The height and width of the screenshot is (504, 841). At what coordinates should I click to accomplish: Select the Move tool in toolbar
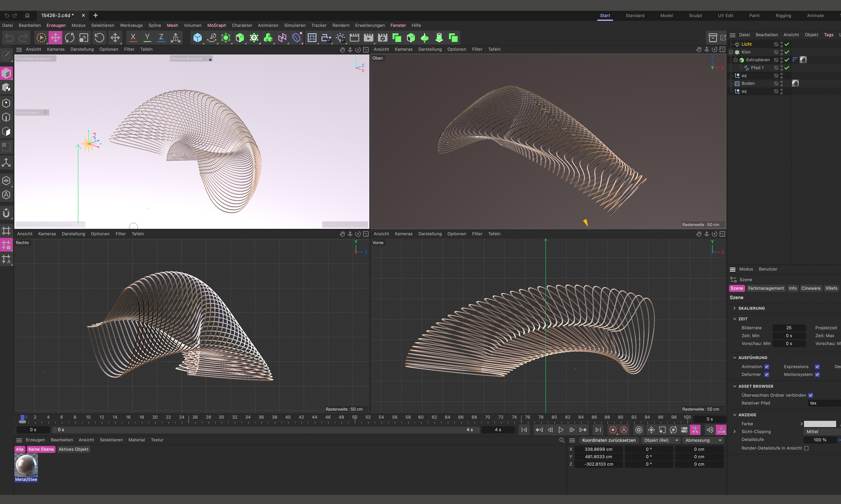coord(56,38)
